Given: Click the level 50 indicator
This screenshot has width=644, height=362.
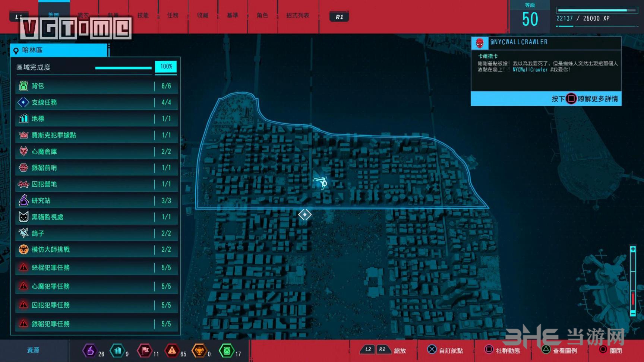Looking at the screenshot, I should click(x=530, y=19).
